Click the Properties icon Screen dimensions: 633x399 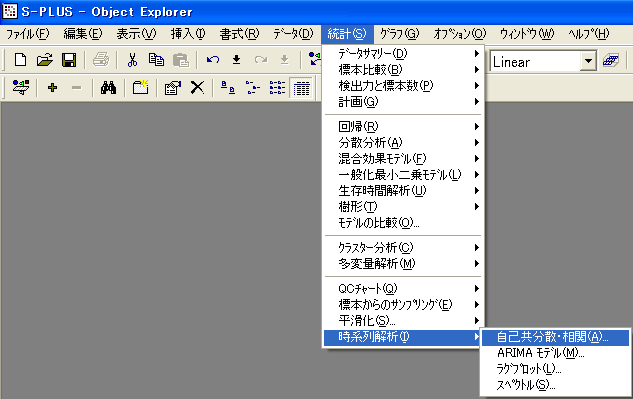click(x=173, y=87)
